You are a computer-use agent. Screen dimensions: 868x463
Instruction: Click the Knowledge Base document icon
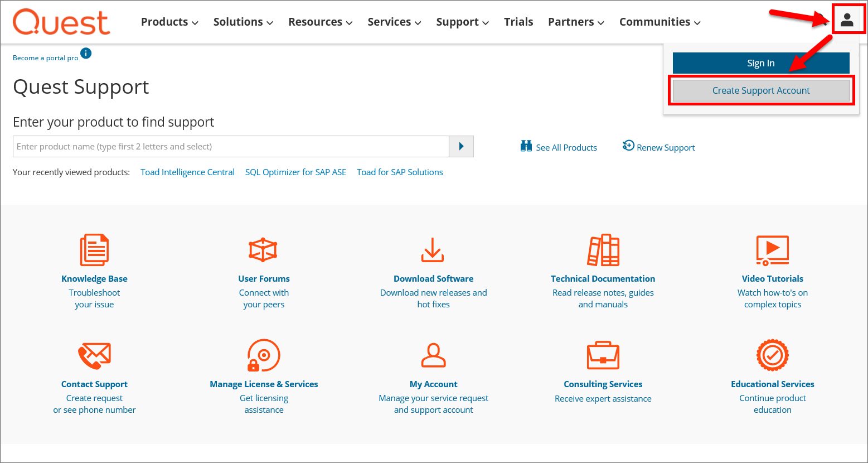[x=94, y=250]
